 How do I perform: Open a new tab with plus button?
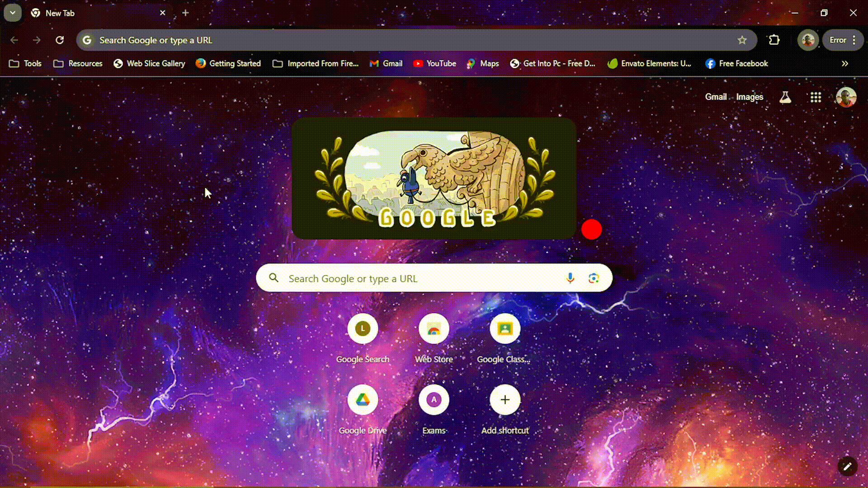pos(185,13)
